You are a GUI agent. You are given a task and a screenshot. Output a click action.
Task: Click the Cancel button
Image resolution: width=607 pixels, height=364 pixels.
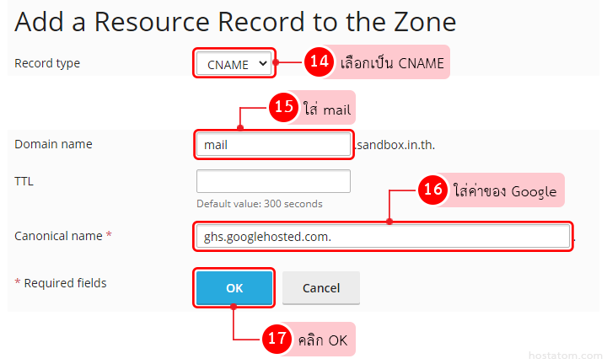[x=320, y=288]
